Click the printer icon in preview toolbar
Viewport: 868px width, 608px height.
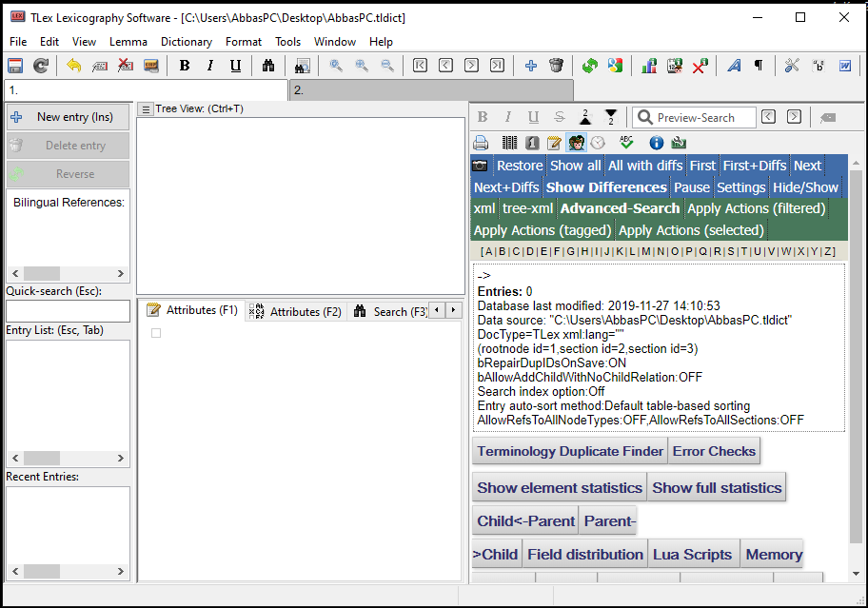click(481, 144)
